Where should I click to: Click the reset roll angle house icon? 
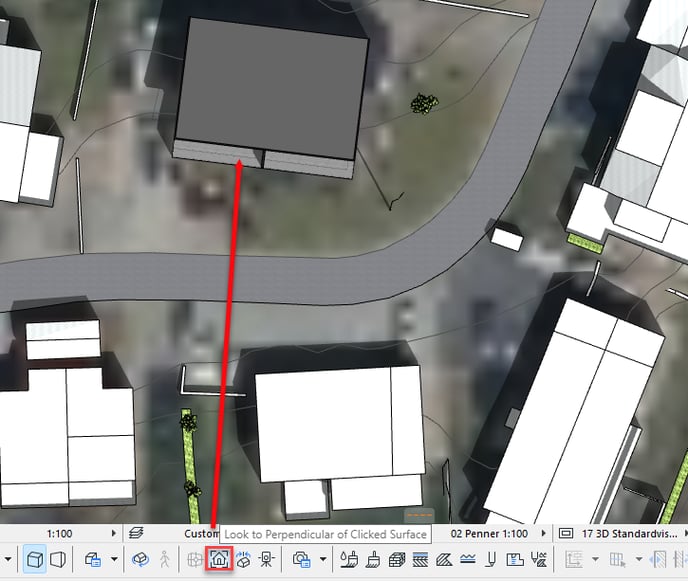coord(243,559)
